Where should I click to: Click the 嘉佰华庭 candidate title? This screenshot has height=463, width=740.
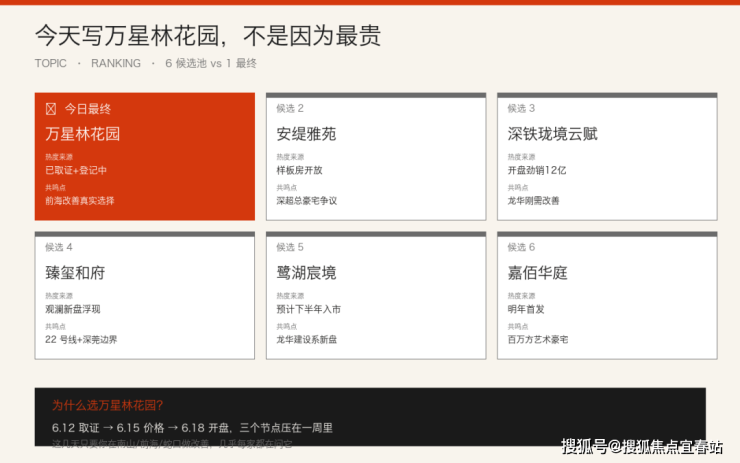pos(538,273)
